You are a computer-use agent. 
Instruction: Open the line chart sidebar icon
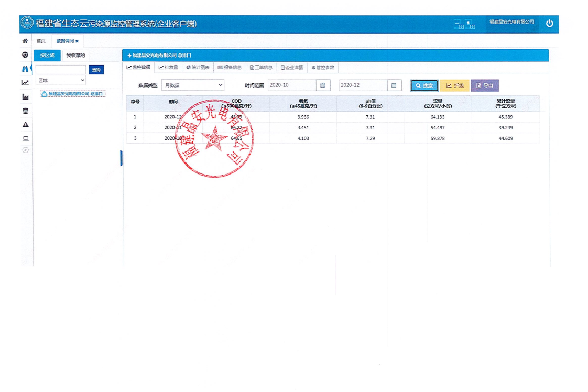[25, 83]
